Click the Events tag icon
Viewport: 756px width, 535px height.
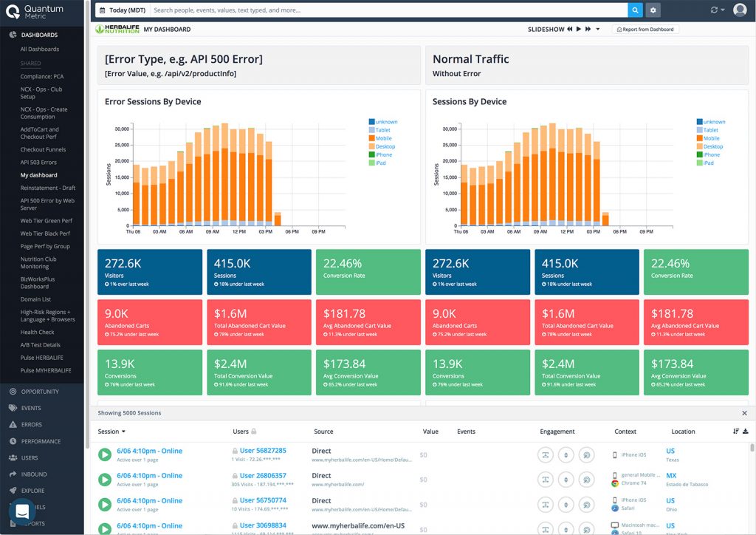click(13, 408)
